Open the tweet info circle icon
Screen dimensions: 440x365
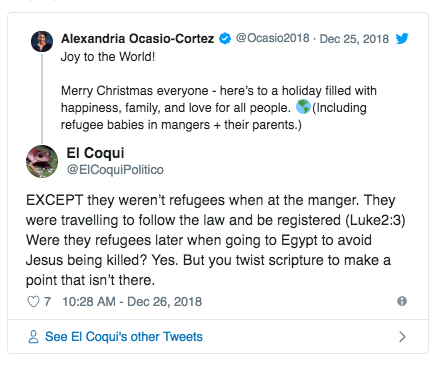(402, 301)
